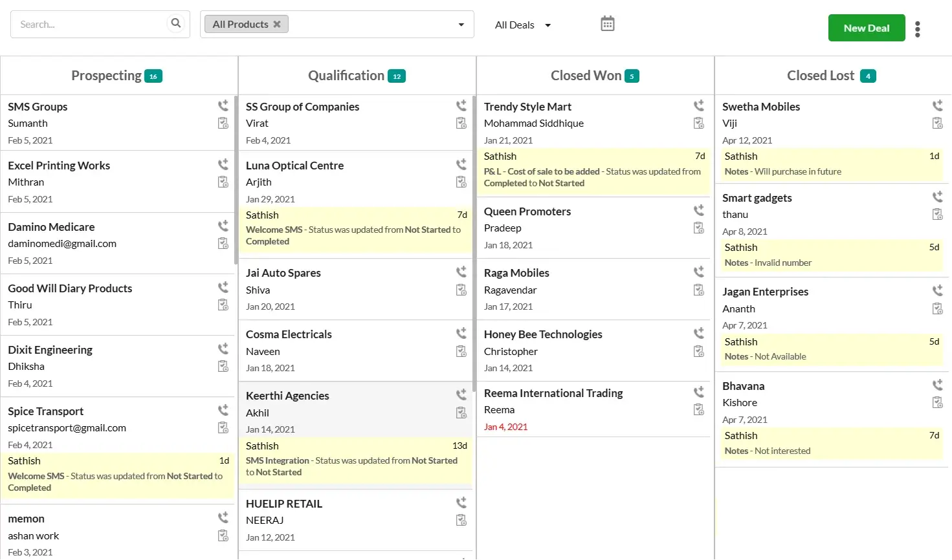This screenshot has width=952, height=560.
Task: Add a task on the Trendy Style Mart card
Action: coord(698,123)
